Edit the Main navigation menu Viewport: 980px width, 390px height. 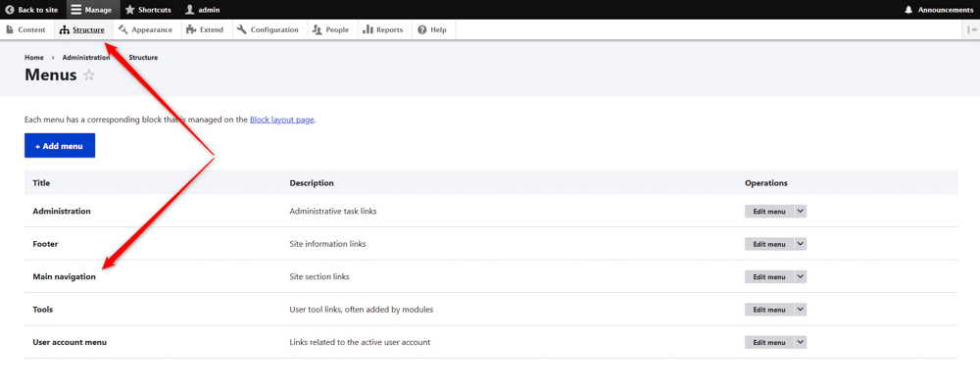(x=768, y=276)
